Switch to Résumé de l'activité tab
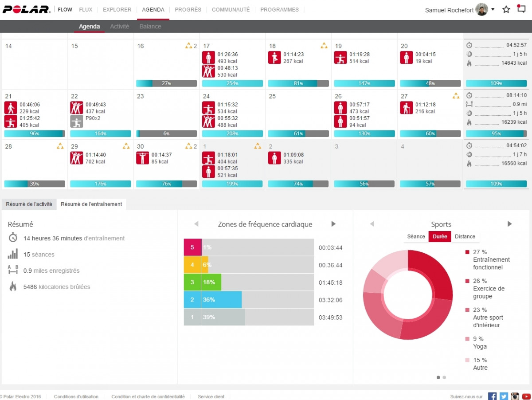 (x=29, y=204)
